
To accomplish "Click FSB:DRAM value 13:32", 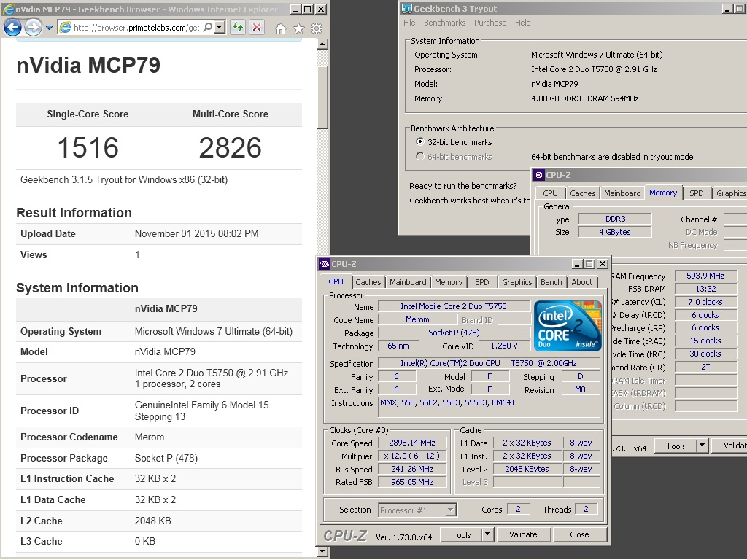I will 705,289.
